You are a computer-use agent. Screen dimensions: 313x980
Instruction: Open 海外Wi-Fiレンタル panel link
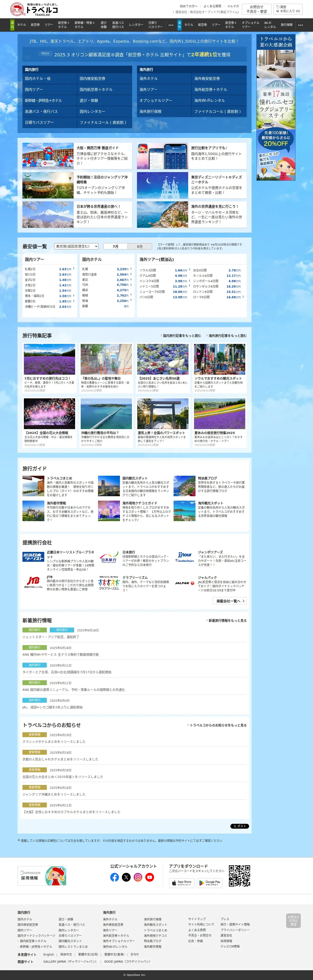[219, 100]
